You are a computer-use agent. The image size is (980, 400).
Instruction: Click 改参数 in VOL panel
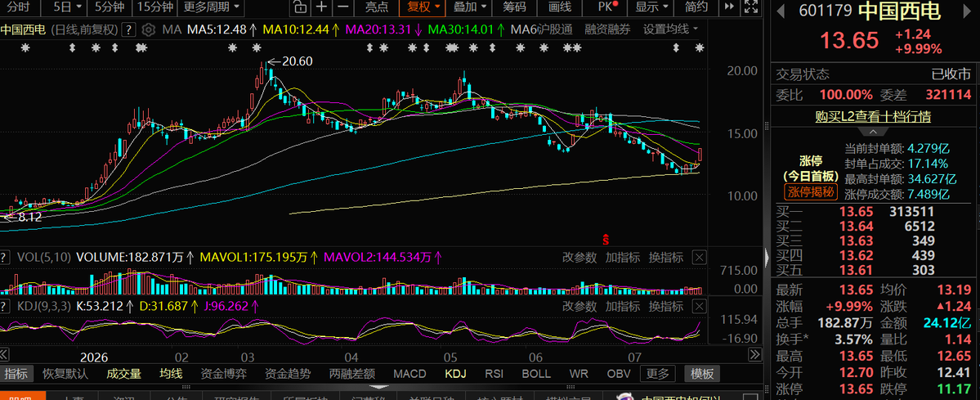click(x=579, y=258)
